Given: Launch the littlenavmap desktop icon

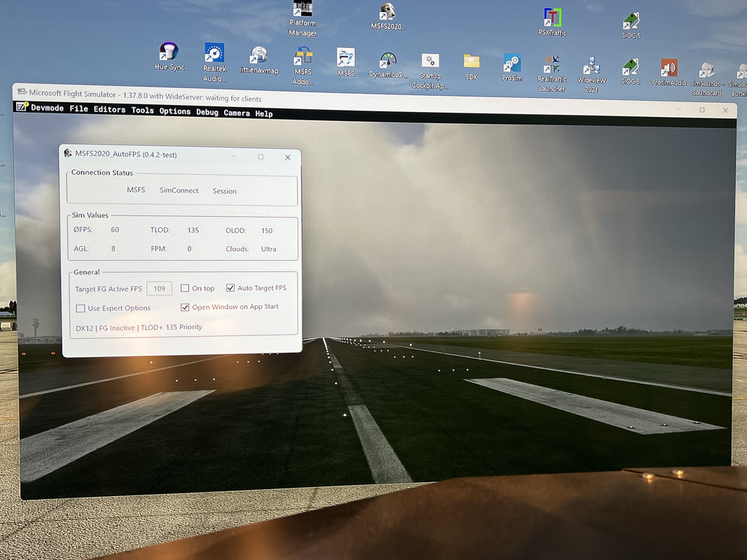Looking at the screenshot, I should point(259,60).
